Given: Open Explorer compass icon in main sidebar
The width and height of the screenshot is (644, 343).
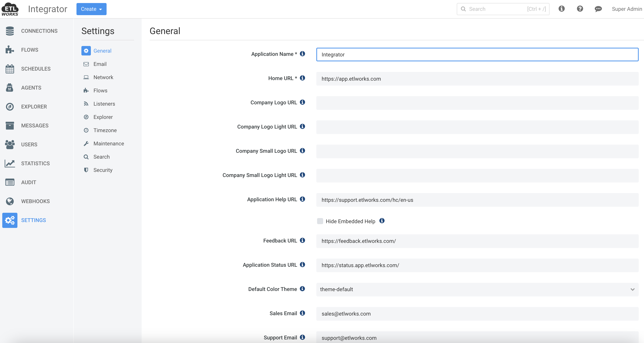Looking at the screenshot, I should [x=10, y=107].
